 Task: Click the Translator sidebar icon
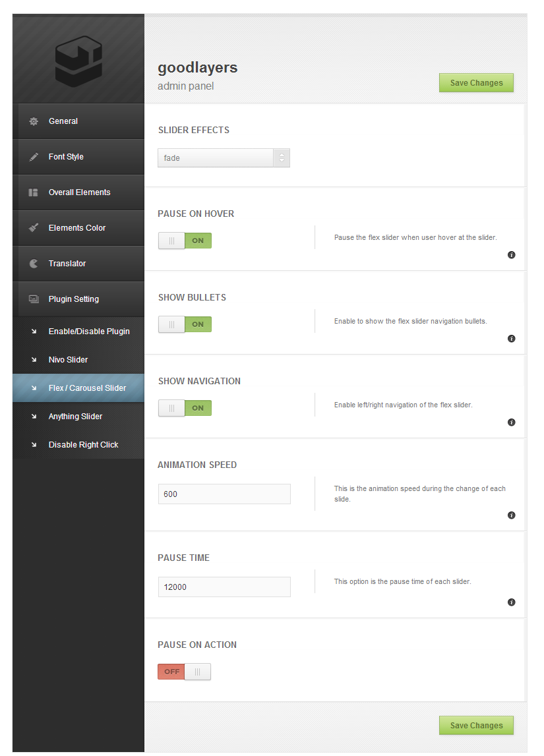pos(34,264)
